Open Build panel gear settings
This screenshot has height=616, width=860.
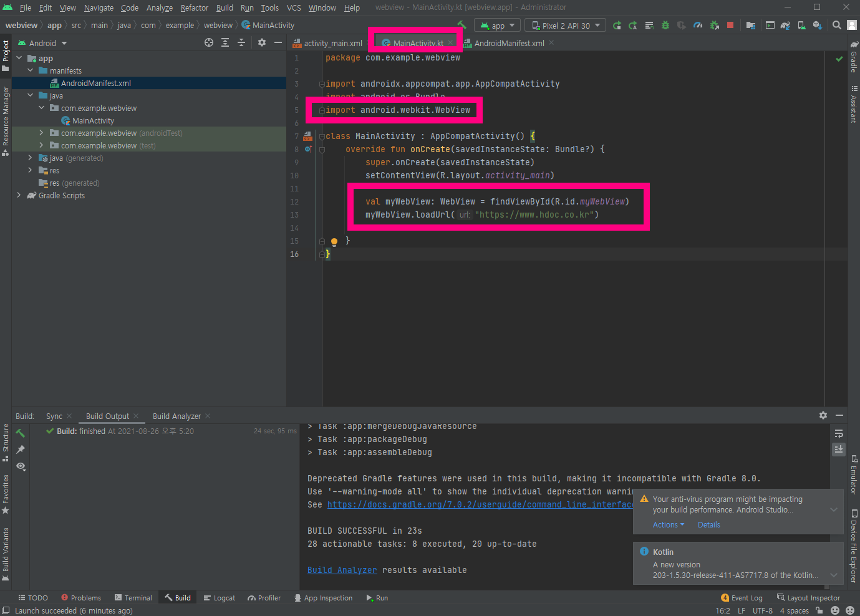823,415
